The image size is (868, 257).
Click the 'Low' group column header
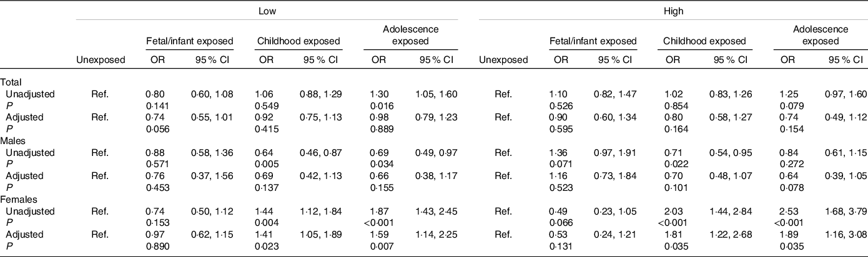click(x=267, y=12)
